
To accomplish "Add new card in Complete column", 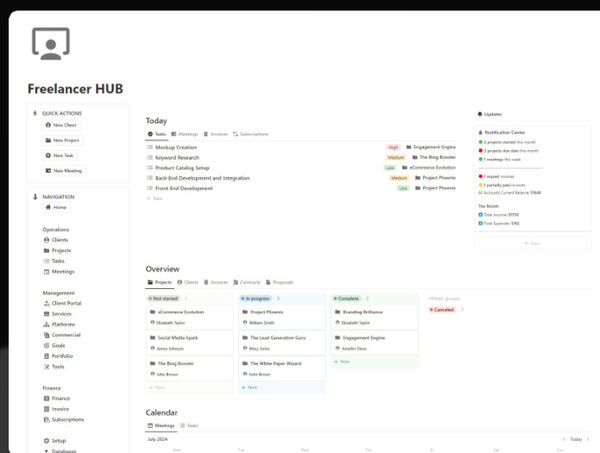I will tap(342, 362).
